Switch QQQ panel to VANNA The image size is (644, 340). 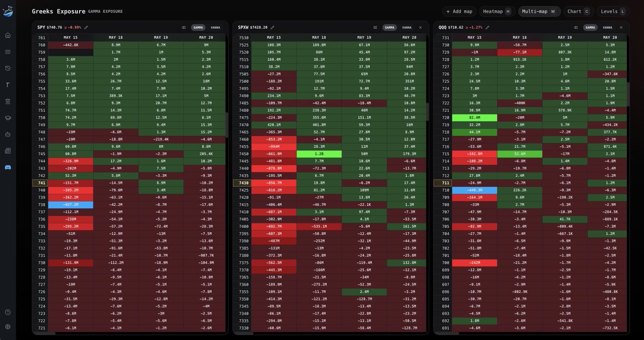(x=608, y=27)
